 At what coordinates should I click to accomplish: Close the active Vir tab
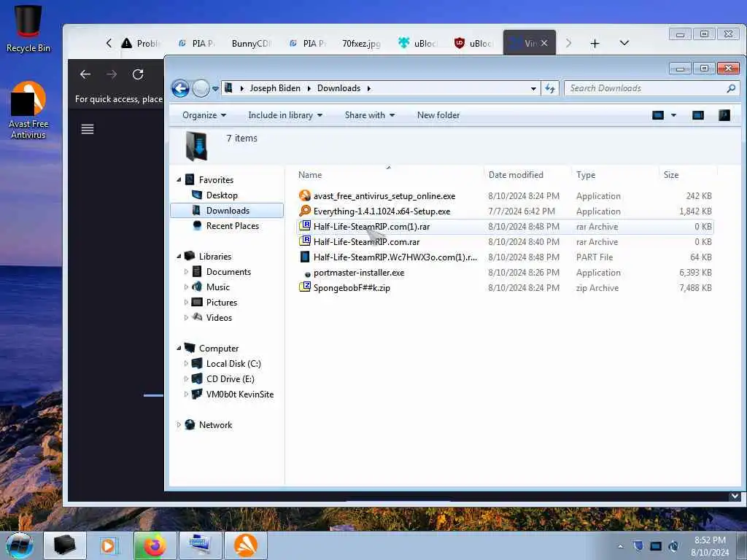(544, 43)
